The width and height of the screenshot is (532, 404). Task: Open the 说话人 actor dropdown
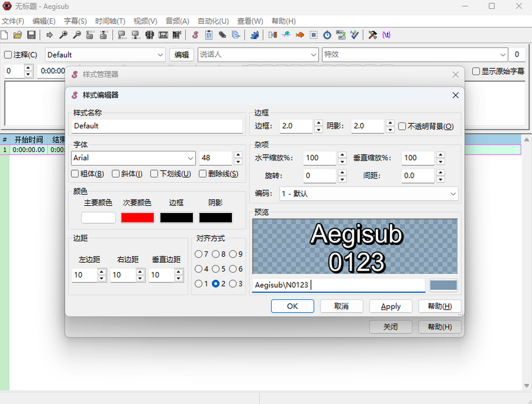coord(314,55)
